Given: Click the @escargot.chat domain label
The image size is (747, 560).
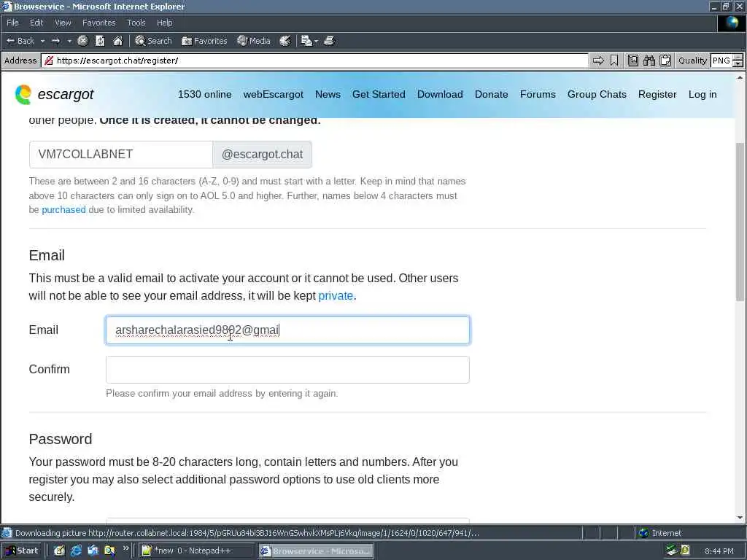Looking at the screenshot, I should pos(263,155).
